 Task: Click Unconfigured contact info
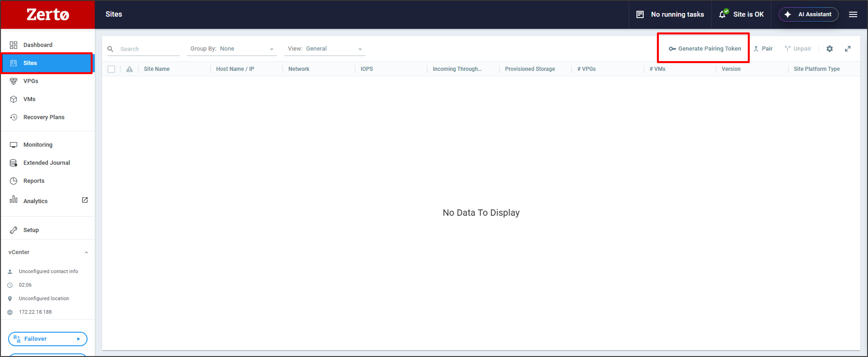pyautogui.click(x=48, y=271)
